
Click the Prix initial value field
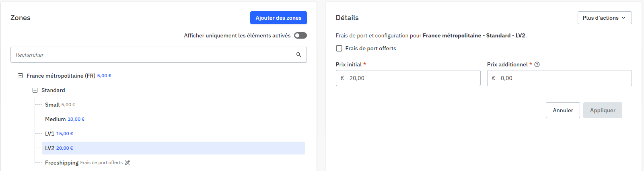(408, 78)
